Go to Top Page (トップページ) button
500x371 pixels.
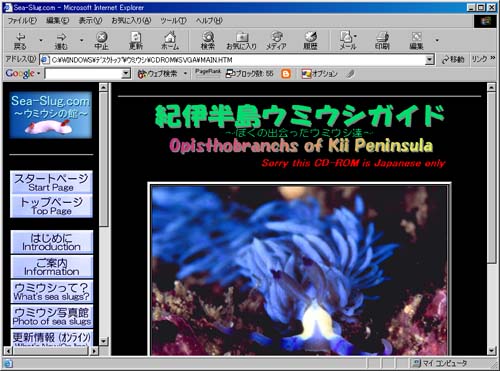[x=51, y=206]
